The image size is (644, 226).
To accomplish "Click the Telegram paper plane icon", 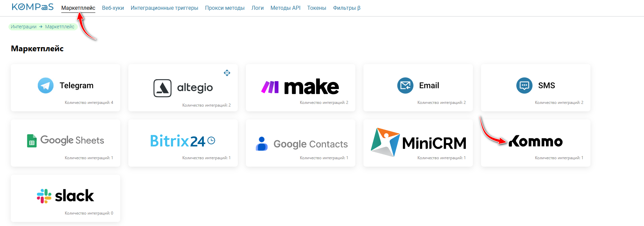I will tap(45, 85).
